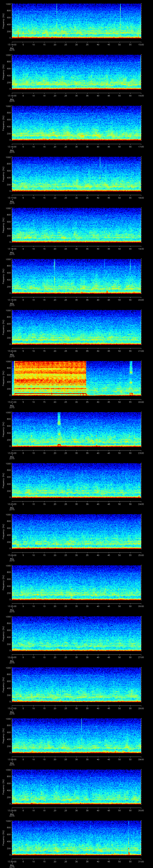
Task: Click the 26:00 end time label
Action: click(x=141, y=606)
